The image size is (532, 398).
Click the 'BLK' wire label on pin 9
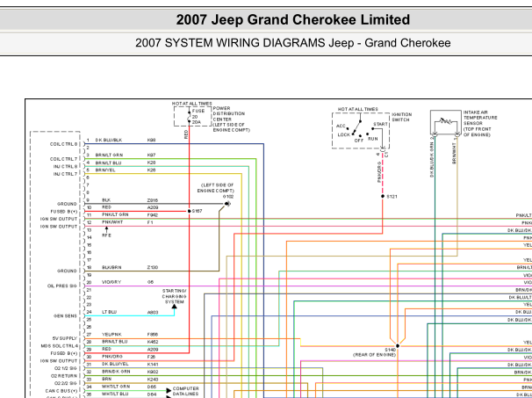[106, 200]
